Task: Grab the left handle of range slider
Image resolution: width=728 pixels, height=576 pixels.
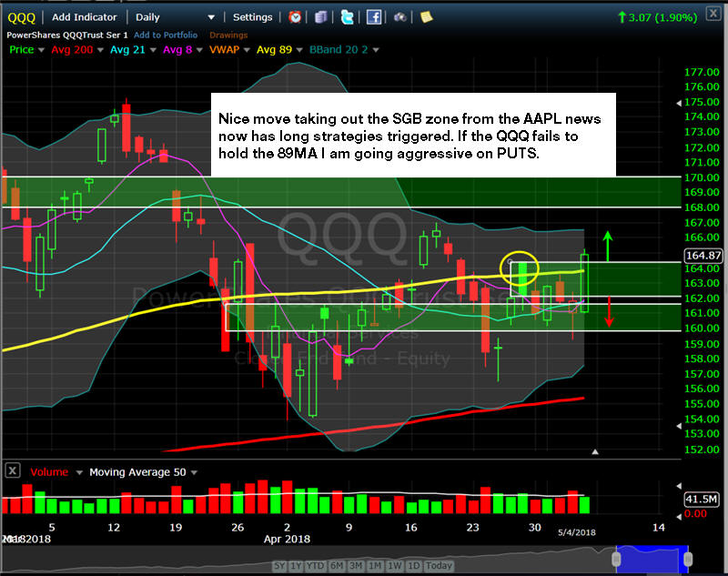Action: pyautogui.click(x=616, y=559)
